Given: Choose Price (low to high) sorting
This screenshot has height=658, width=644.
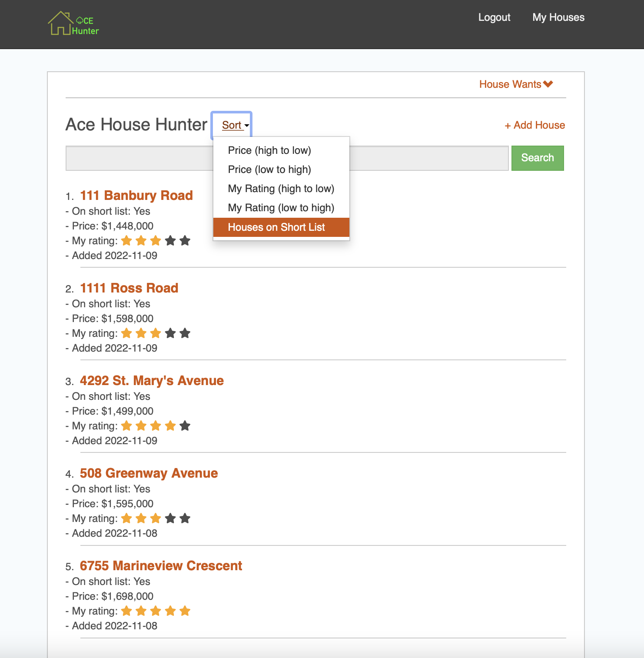Looking at the screenshot, I should [x=269, y=169].
